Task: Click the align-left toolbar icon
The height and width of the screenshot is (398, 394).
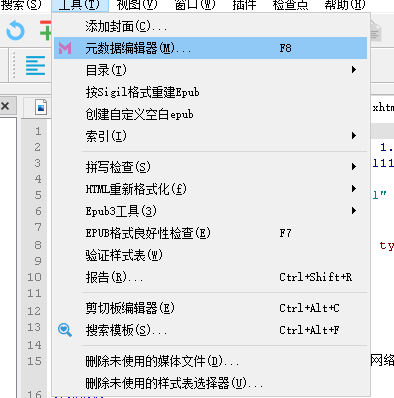Action: click(x=35, y=65)
